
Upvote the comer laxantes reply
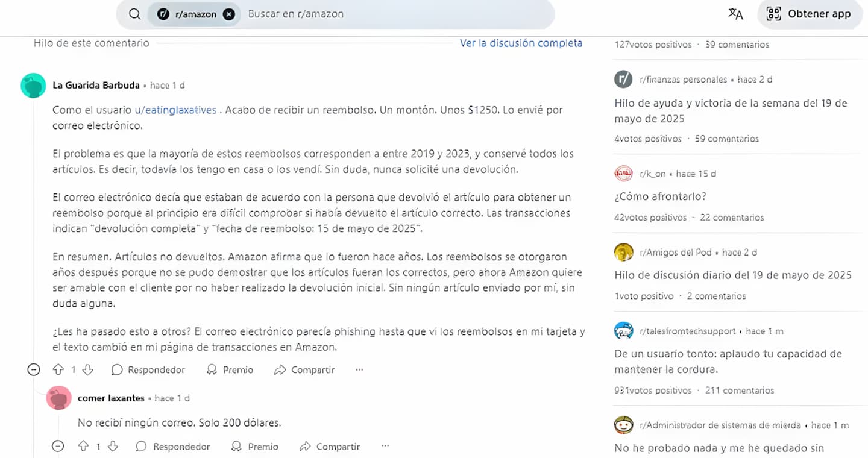point(84,447)
